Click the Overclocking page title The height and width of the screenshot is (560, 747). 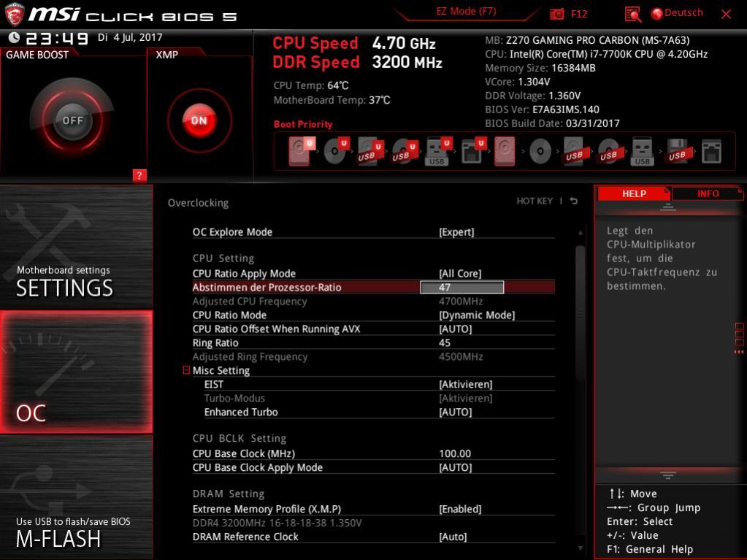click(198, 202)
